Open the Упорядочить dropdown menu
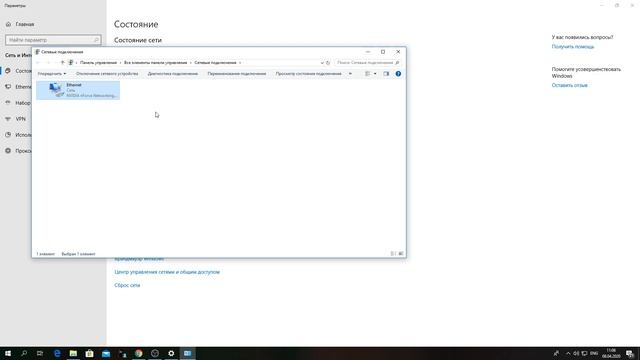Image resolution: width=640 pixels, height=360 pixels. (x=52, y=74)
